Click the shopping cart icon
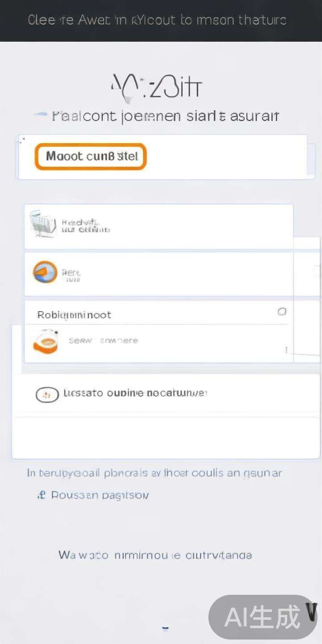The height and width of the screenshot is (644, 322). click(x=43, y=224)
